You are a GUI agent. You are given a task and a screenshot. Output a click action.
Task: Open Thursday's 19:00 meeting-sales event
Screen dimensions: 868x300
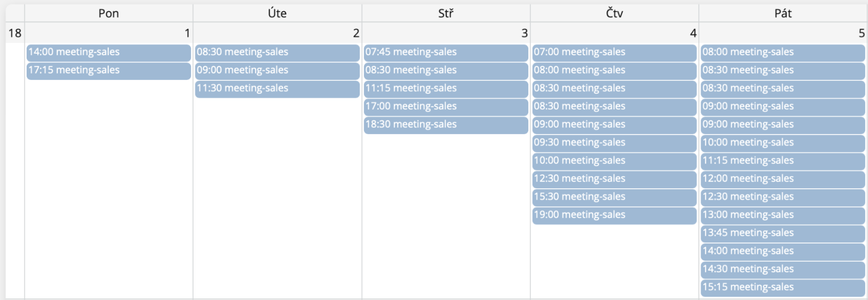tap(614, 215)
